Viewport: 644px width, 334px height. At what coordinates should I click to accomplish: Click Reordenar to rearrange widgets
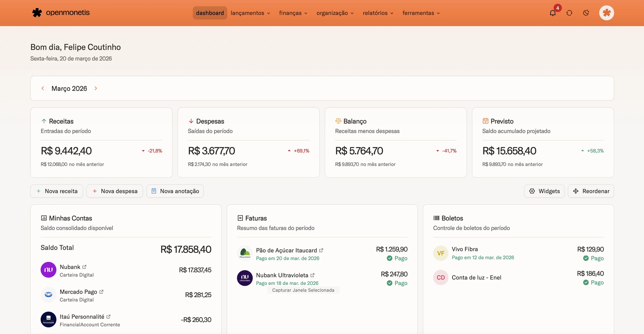click(x=591, y=191)
